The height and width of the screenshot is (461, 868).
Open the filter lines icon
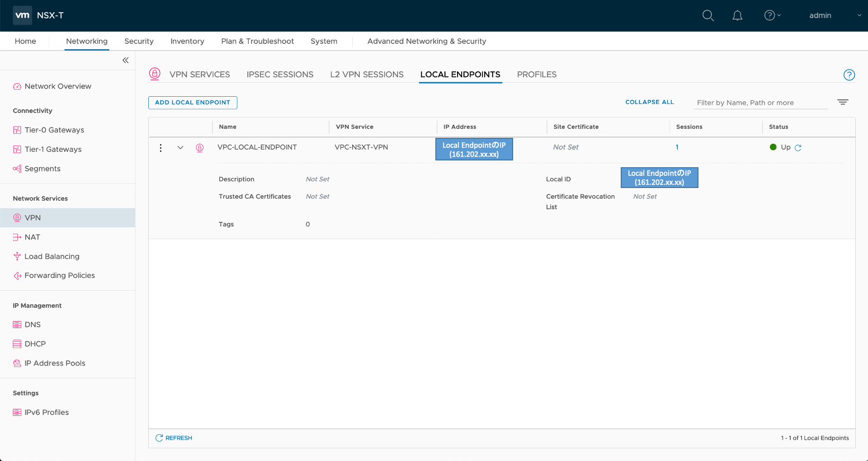tap(843, 102)
